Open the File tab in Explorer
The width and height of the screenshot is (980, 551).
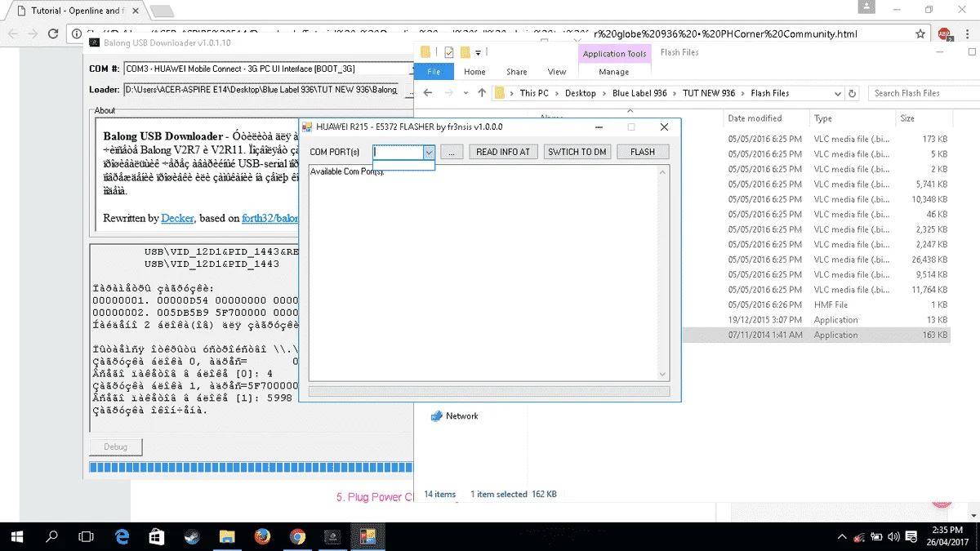click(x=434, y=72)
